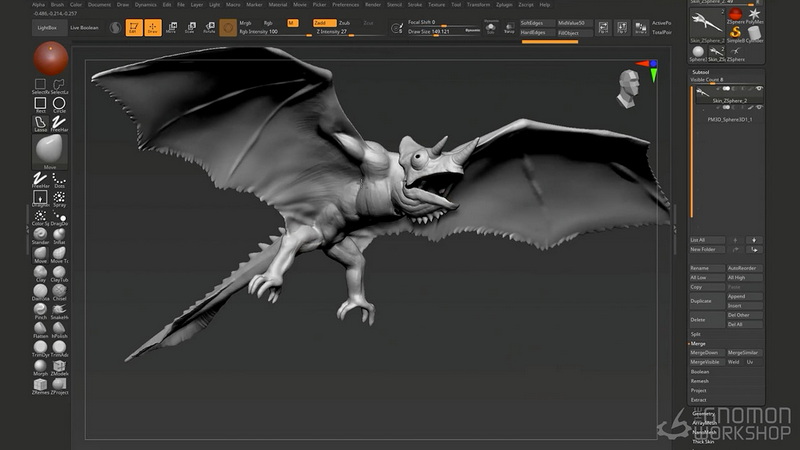Click the Duplicate subtool button

(x=707, y=301)
